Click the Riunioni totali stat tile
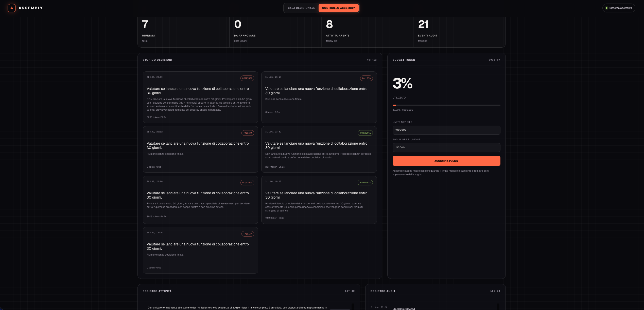The image size is (644, 310). pos(183,32)
